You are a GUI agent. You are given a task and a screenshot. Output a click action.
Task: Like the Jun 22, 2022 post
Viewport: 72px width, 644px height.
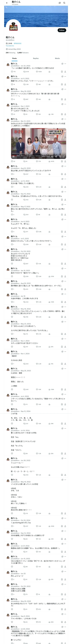click(x=37, y=72)
